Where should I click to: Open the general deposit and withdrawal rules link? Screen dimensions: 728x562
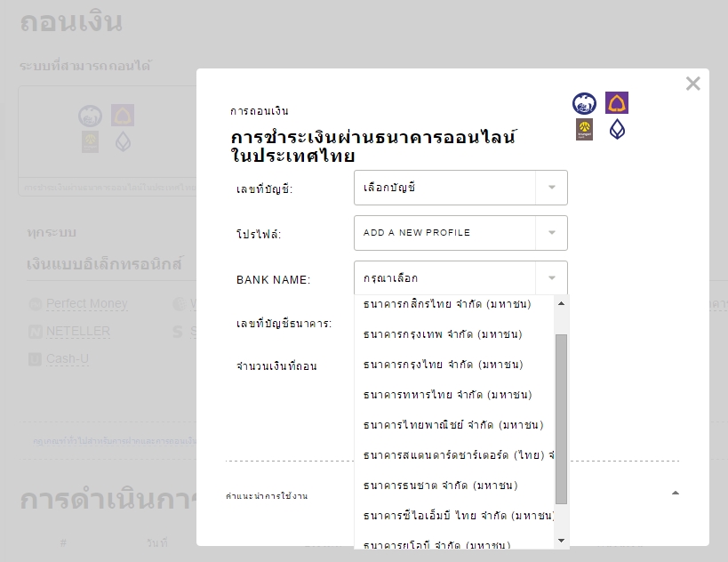pyautogui.click(x=115, y=441)
